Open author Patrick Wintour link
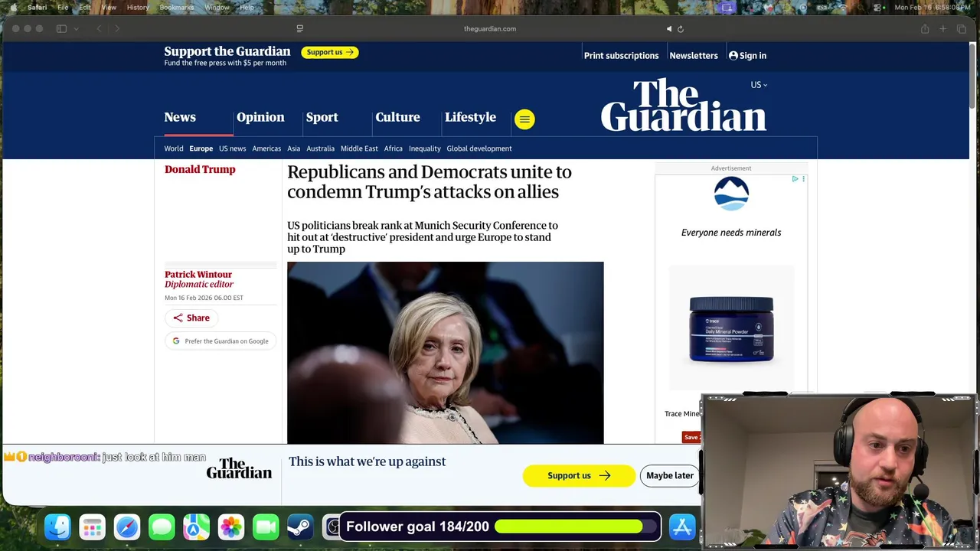 click(x=198, y=274)
